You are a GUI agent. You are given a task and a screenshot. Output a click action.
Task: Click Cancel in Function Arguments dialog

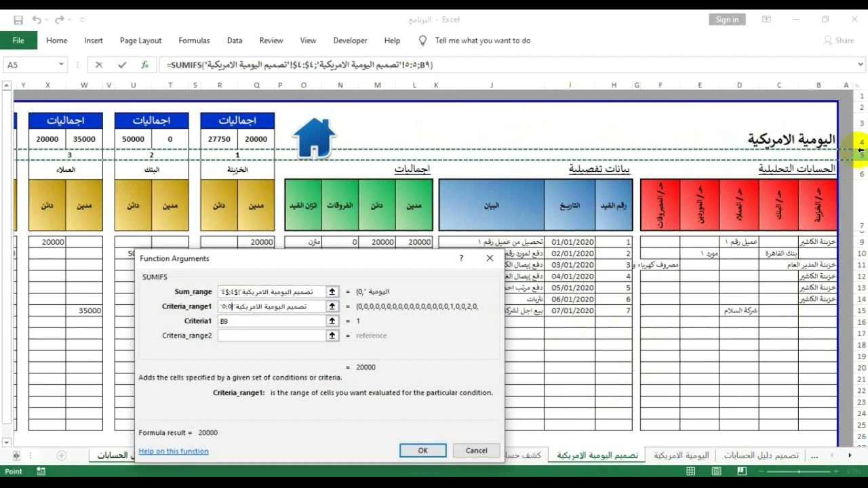point(476,451)
